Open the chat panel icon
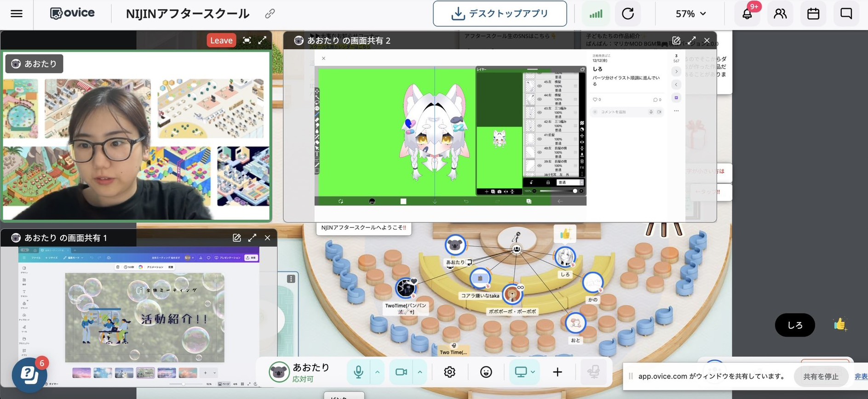868x399 pixels. pyautogui.click(x=846, y=14)
